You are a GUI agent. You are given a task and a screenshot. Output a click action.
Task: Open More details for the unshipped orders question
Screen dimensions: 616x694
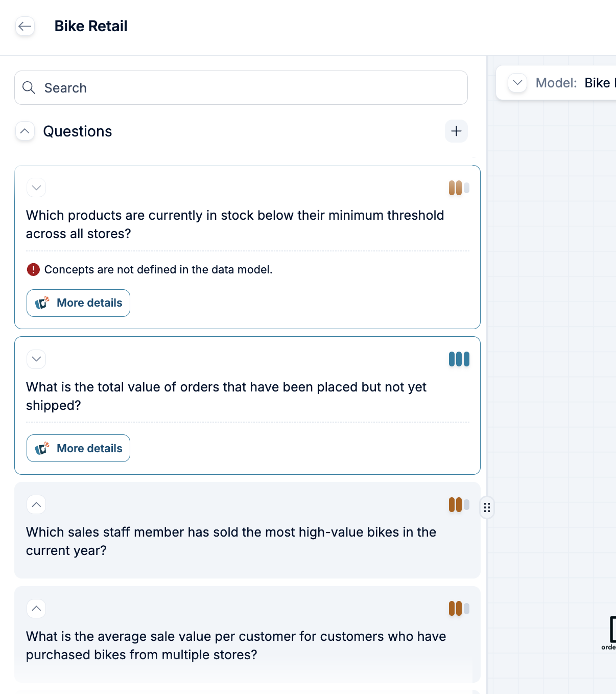coord(79,448)
